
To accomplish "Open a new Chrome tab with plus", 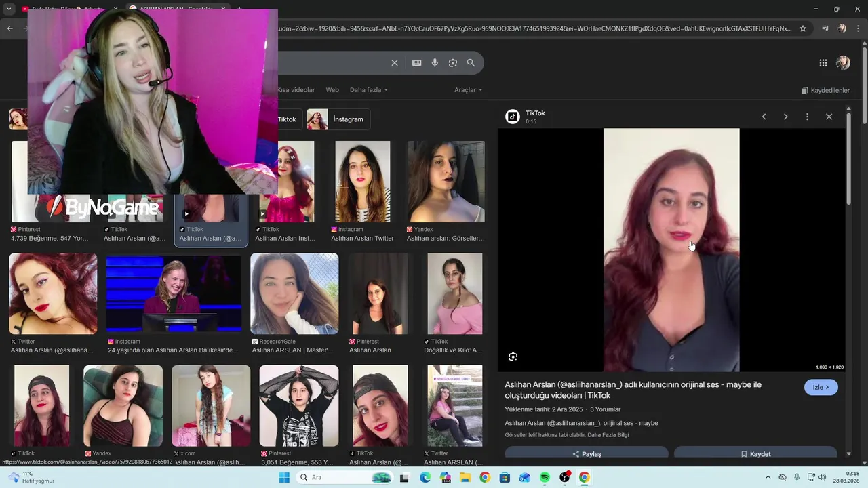I will point(239,9).
